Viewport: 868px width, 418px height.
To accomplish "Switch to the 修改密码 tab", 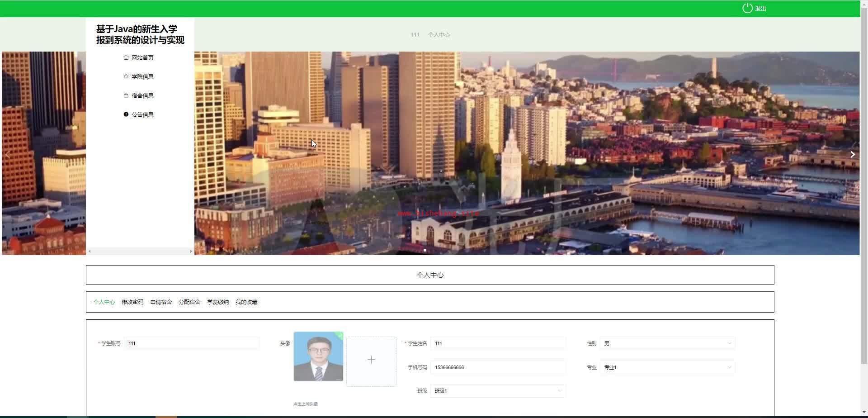I will (132, 302).
